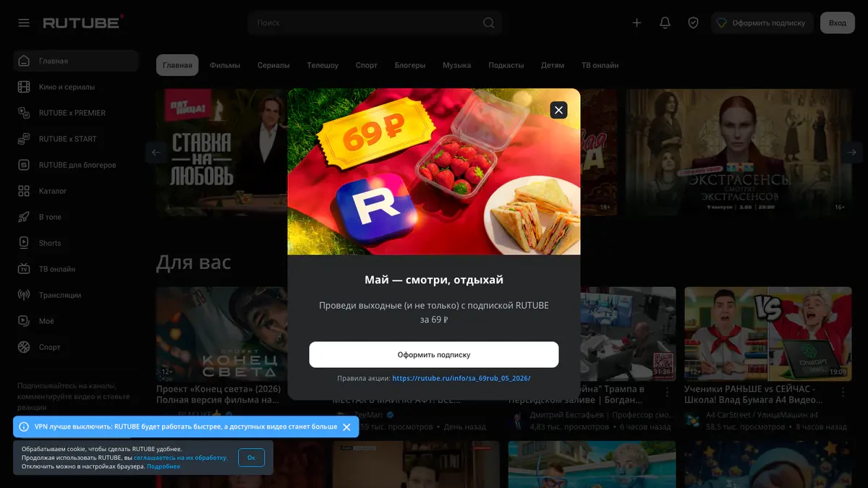Click the Вход login button
The image size is (868, 488).
coord(838,23)
